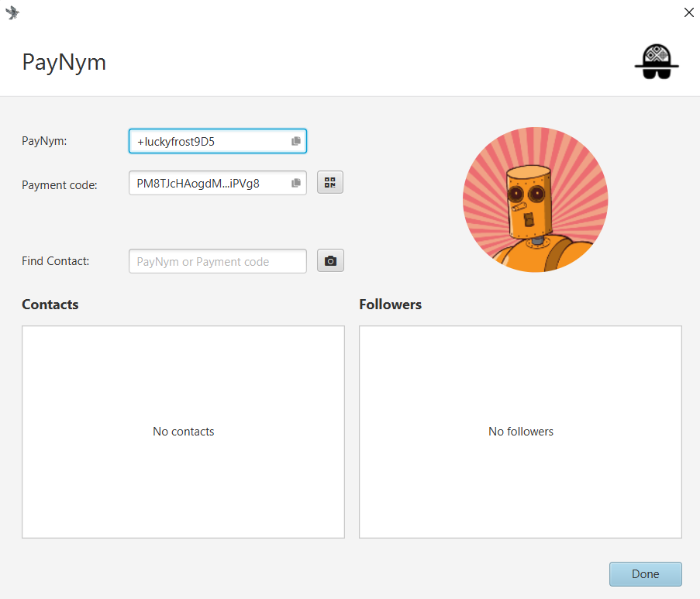Image resolution: width=700 pixels, height=599 pixels.
Task: Copy the PayNym name to clipboard
Action: tap(296, 141)
